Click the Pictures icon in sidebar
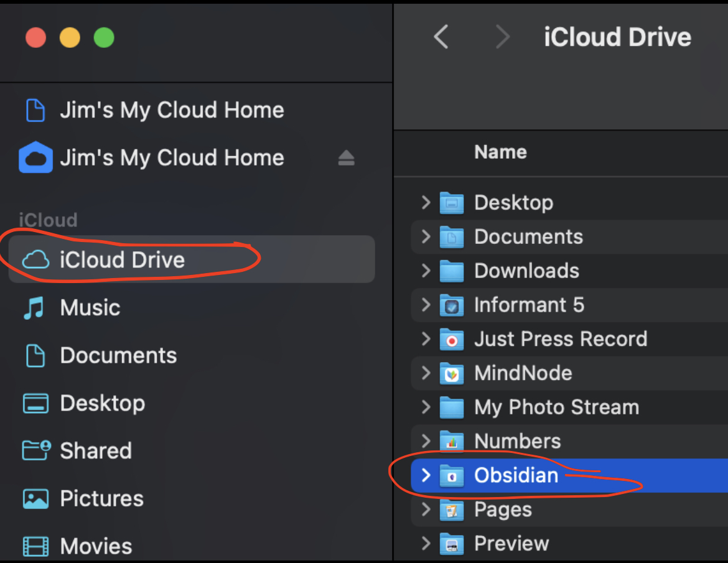The height and width of the screenshot is (563, 728). (35, 498)
